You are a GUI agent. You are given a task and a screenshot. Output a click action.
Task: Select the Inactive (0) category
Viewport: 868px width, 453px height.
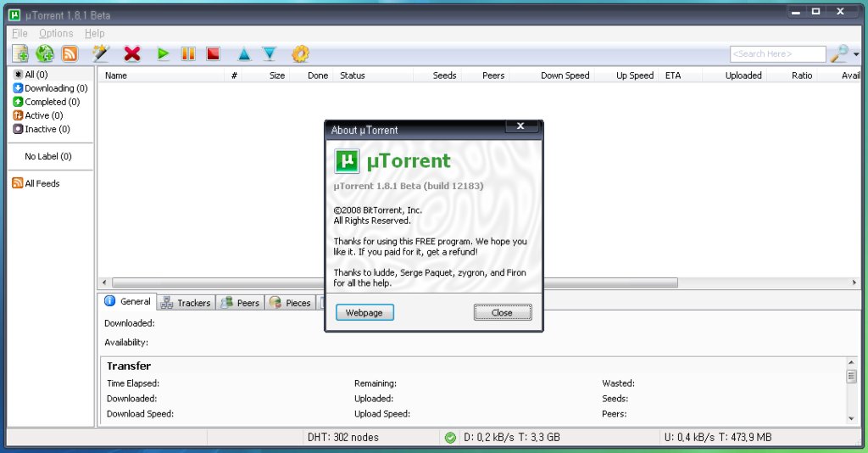[42, 129]
